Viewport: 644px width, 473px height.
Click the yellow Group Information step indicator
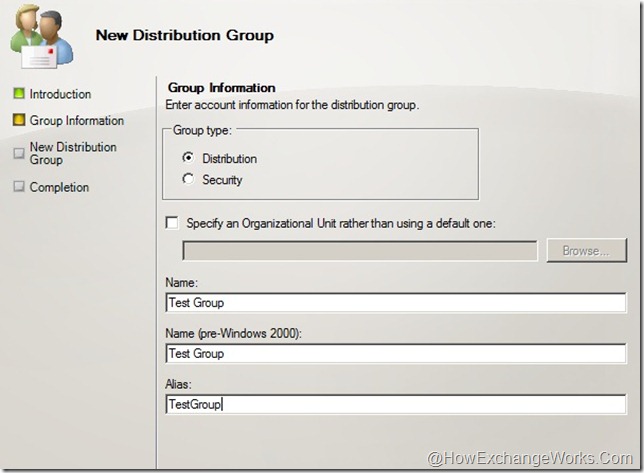(x=19, y=120)
